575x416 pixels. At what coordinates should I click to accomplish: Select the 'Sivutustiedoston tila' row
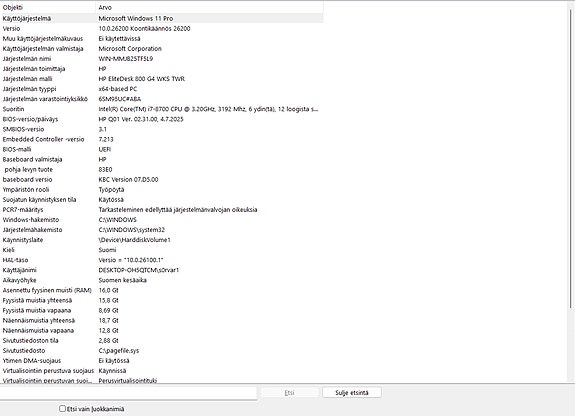point(30,340)
